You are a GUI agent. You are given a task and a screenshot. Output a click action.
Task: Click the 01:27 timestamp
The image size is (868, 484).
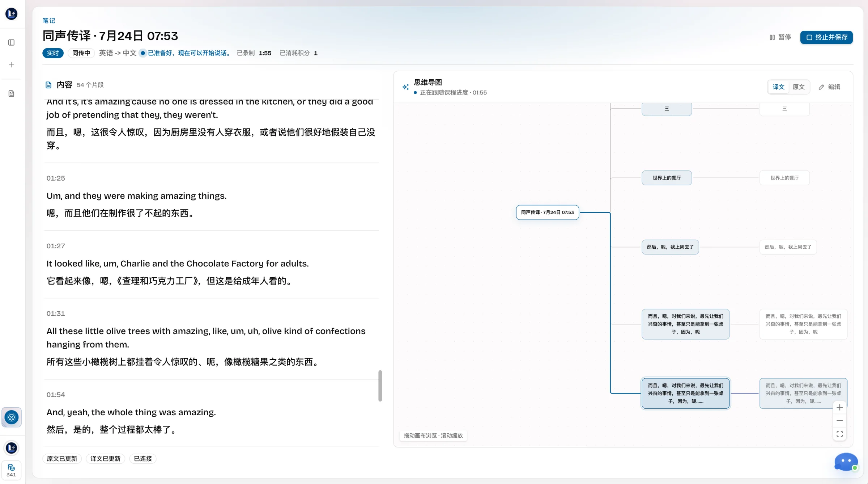[56, 246]
